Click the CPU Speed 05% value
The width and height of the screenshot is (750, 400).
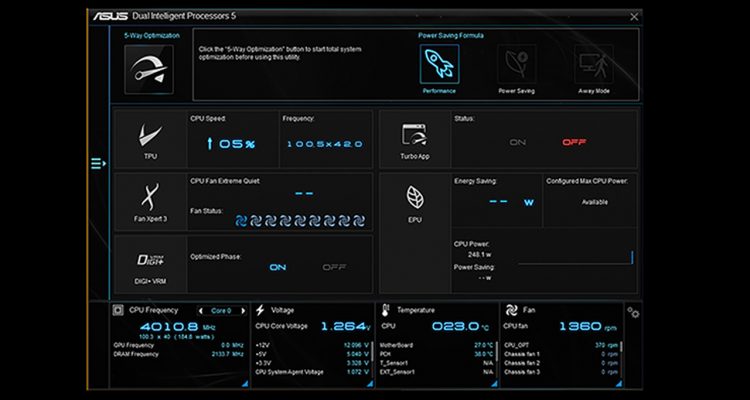[x=232, y=144]
